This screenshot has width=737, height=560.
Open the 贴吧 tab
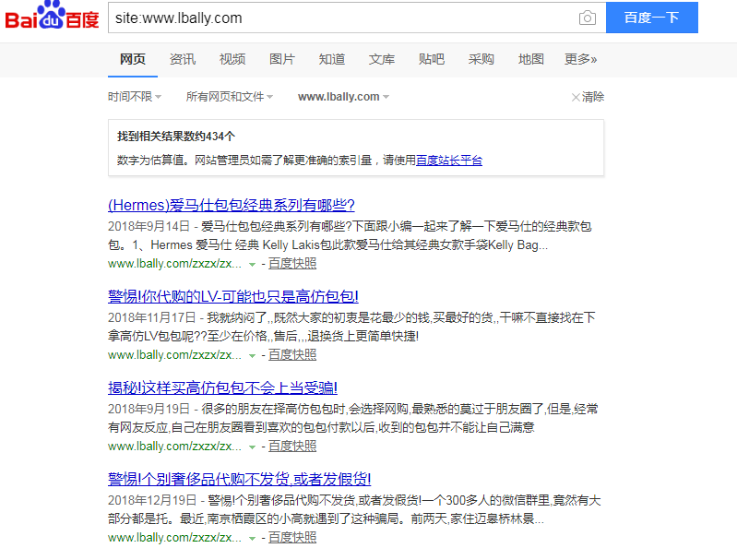tap(432, 59)
